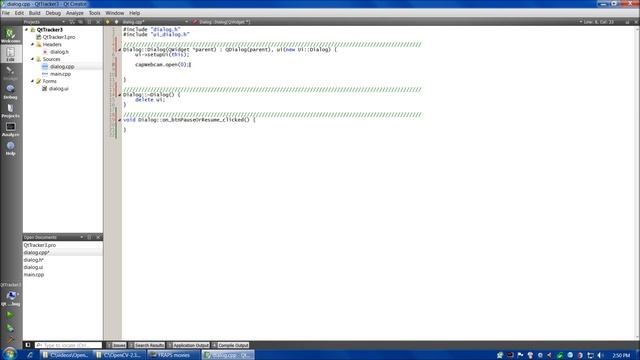Show the Issues output pane
640x360 pixels.
point(116,345)
